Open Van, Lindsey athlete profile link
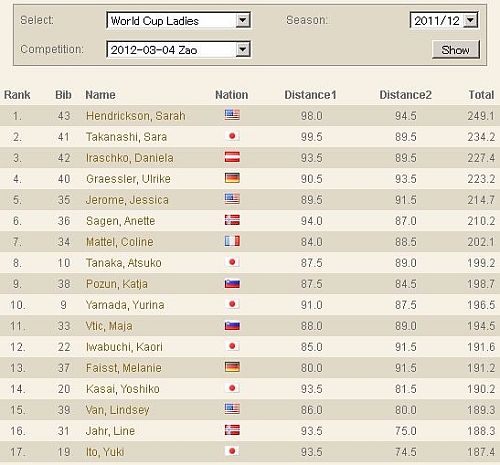The height and width of the screenshot is (465, 500). pos(117,410)
